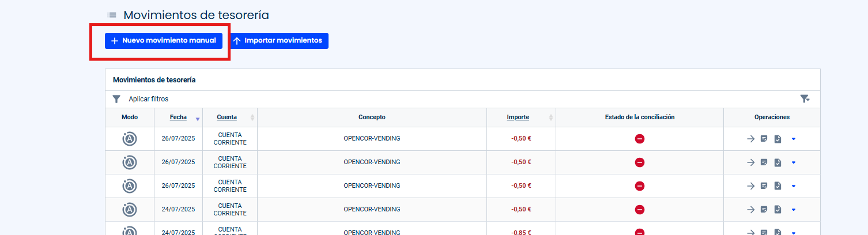The width and height of the screenshot is (868, 235).
Task: Click note icon in second 26/07/2025 row
Action: (764, 162)
